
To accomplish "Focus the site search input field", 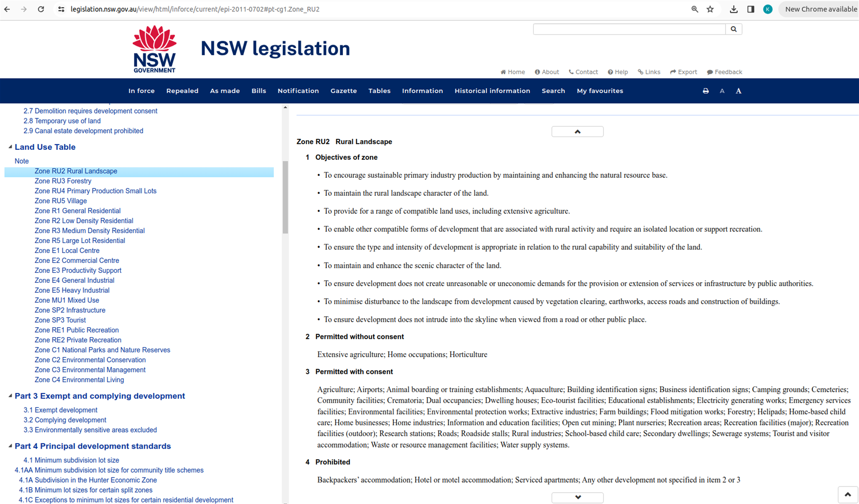I will pyautogui.click(x=629, y=29).
